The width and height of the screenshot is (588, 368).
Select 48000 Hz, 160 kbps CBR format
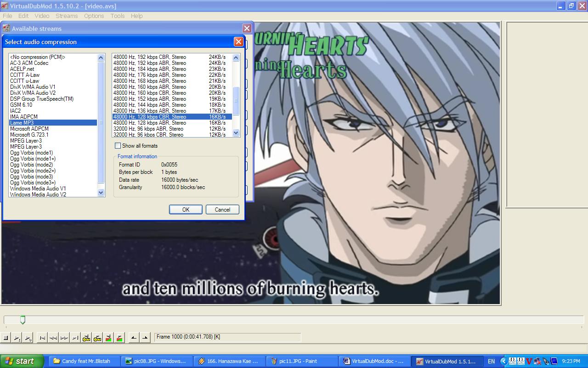pyautogui.click(x=172, y=93)
